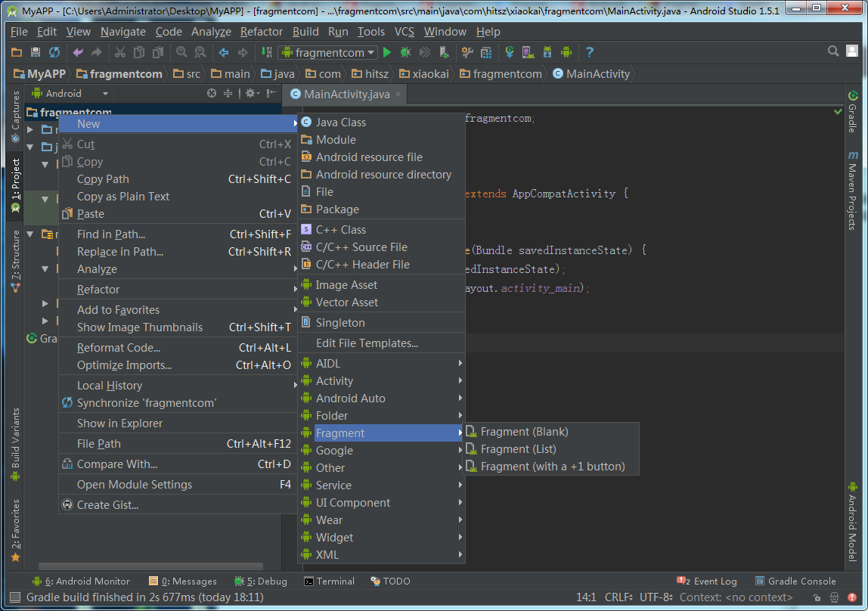This screenshot has width=868, height=611.
Task: Choose Fragment (List) from submenu
Action: coord(551,449)
